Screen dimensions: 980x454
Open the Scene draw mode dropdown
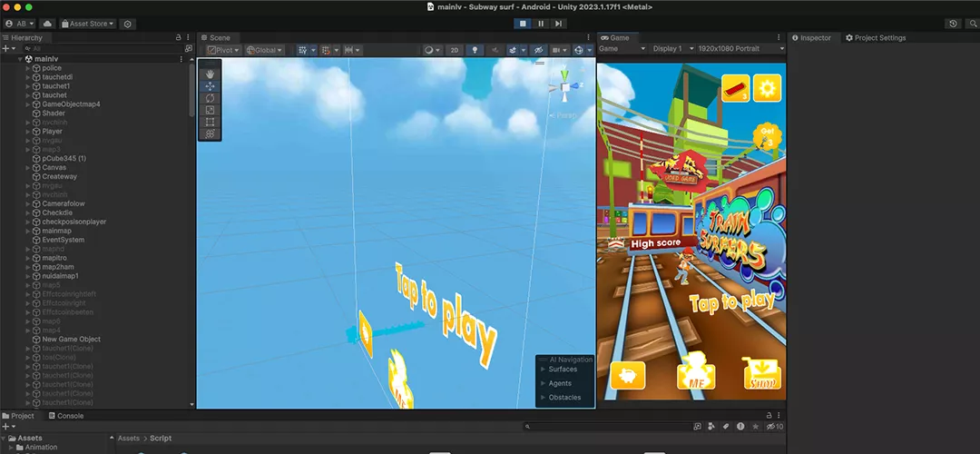coord(432,50)
